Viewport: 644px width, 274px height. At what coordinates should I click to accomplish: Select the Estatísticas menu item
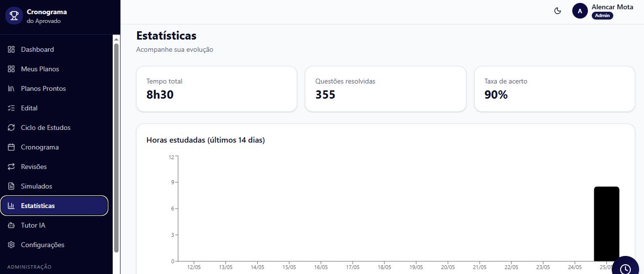pyautogui.click(x=54, y=206)
